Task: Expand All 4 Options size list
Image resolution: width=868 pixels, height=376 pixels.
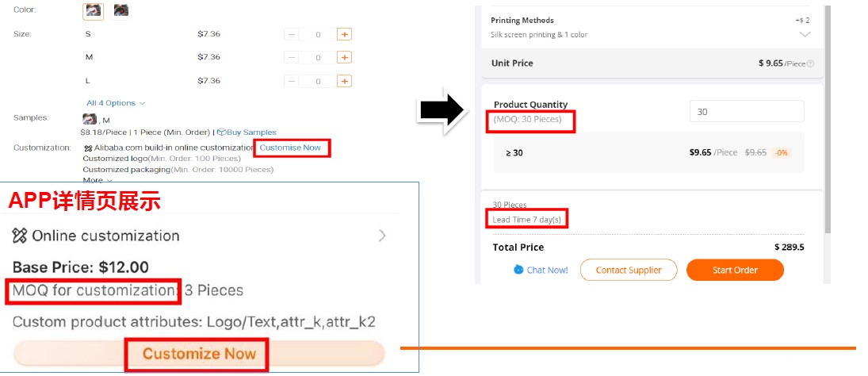Action: click(116, 103)
